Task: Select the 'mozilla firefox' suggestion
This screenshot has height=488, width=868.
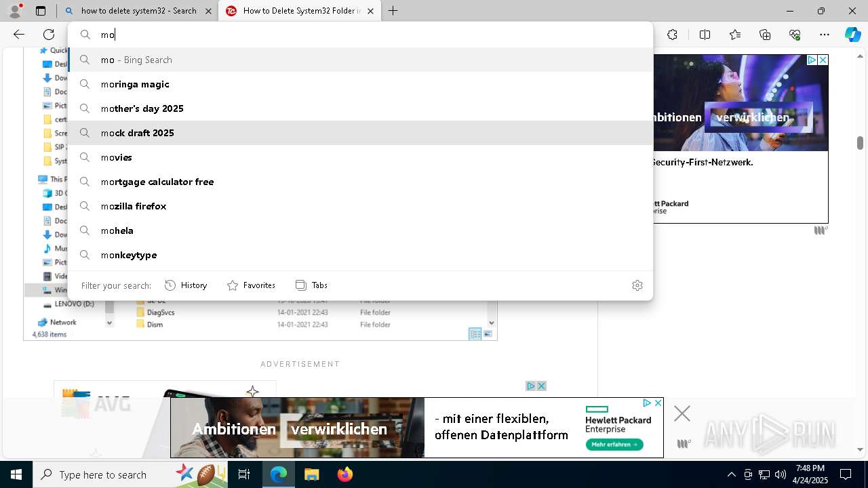Action: [x=360, y=206]
